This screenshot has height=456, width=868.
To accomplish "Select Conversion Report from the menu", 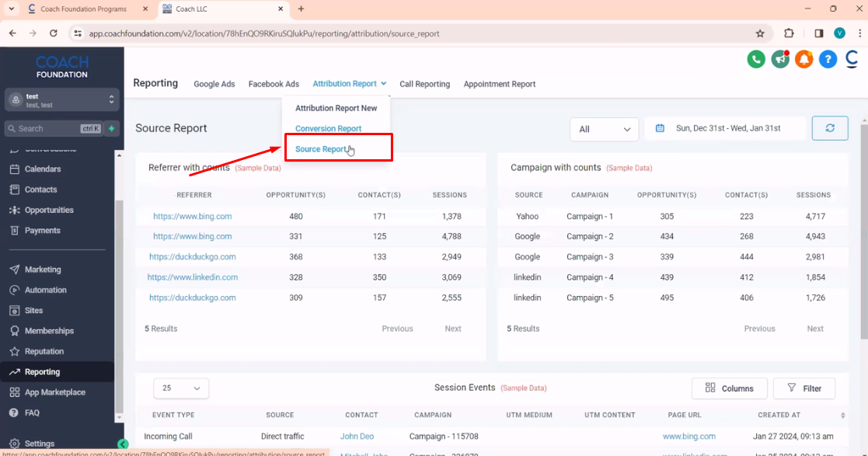I will click(328, 129).
